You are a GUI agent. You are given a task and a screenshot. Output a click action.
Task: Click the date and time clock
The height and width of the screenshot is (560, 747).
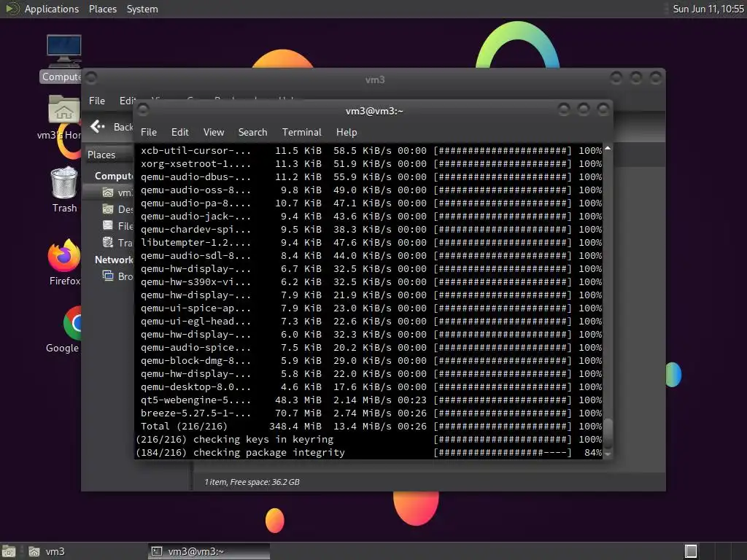708,9
